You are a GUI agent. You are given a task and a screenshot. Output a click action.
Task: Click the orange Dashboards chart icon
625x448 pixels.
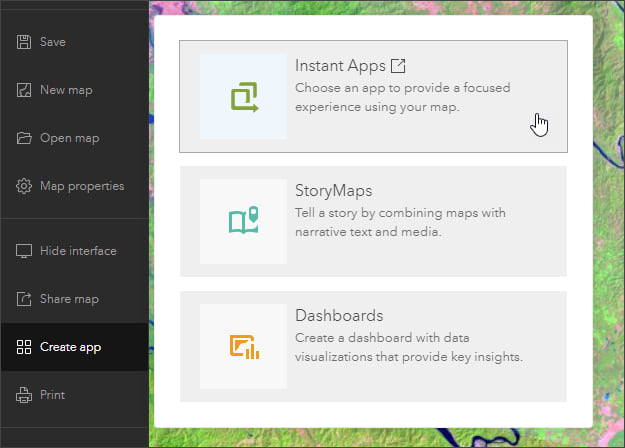pos(244,347)
